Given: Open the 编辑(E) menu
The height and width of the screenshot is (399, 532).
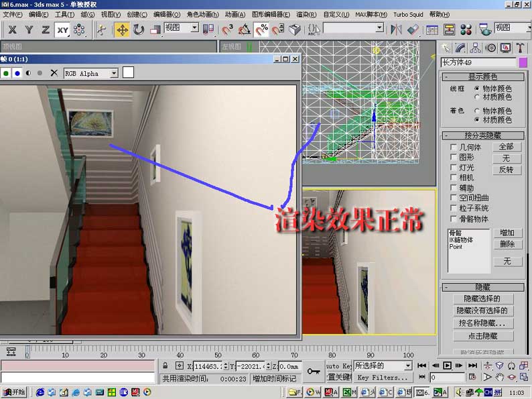Looking at the screenshot, I should tap(38, 15).
